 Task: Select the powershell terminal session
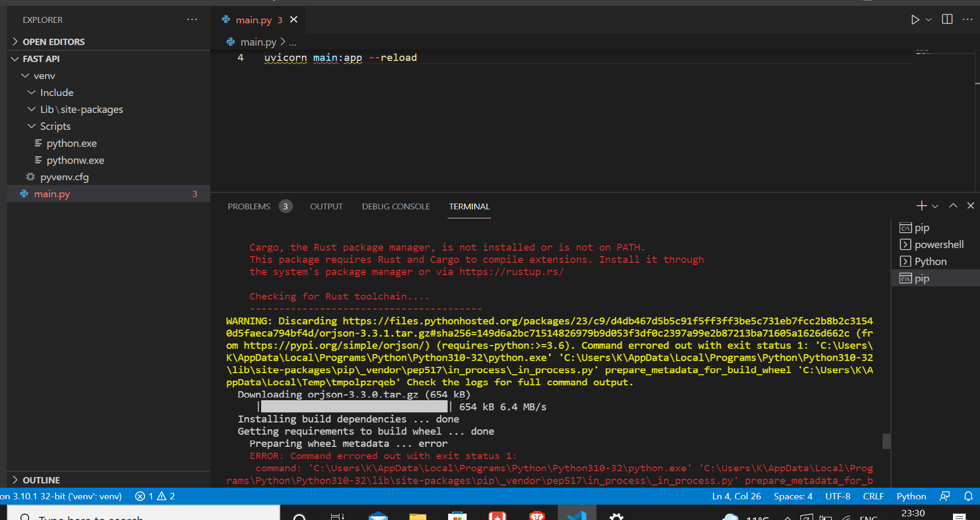tap(939, 244)
